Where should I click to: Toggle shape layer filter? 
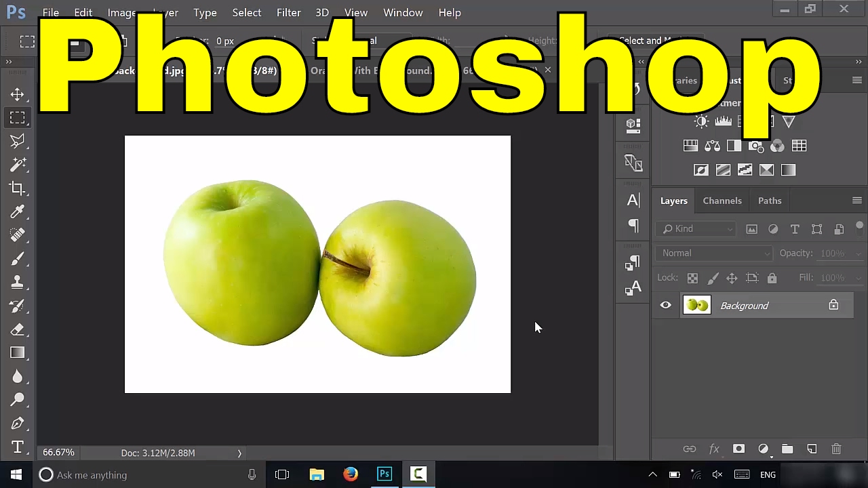tap(816, 229)
